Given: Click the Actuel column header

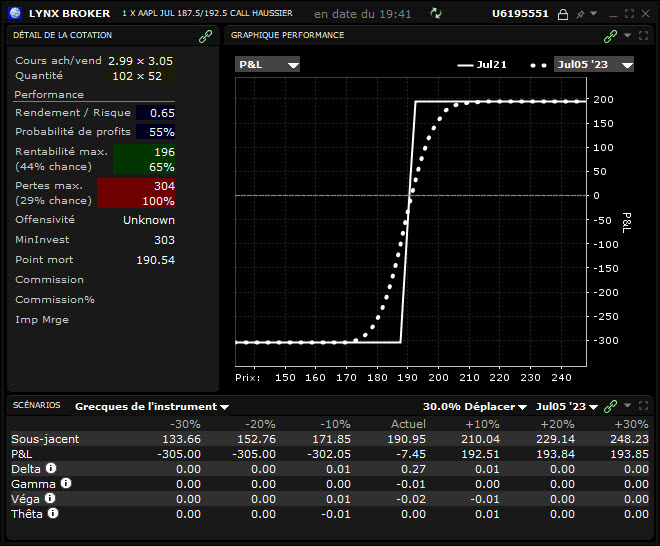Looking at the screenshot, I should coord(408,424).
